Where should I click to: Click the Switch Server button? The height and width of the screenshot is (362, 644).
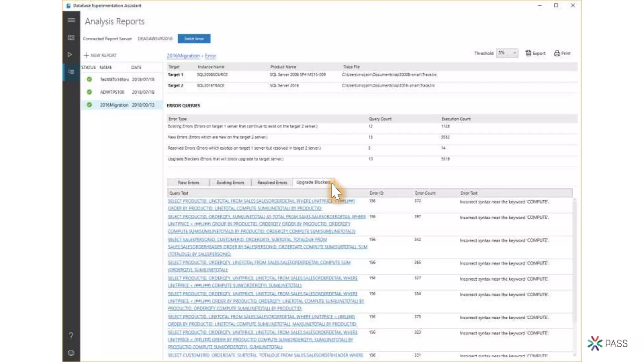(194, 39)
